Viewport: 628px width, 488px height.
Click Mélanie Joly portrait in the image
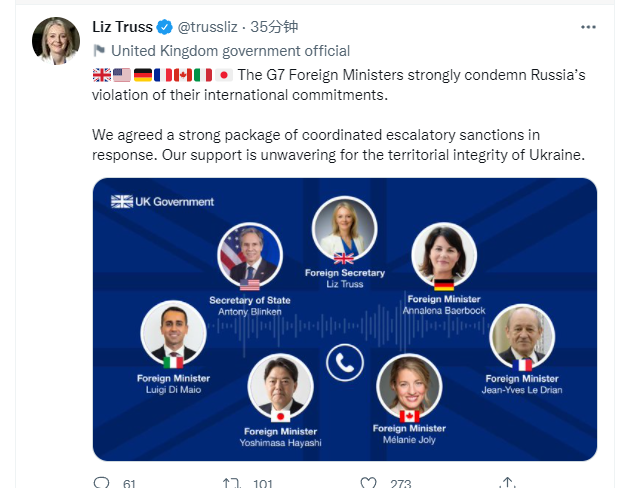pyautogui.click(x=409, y=387)
